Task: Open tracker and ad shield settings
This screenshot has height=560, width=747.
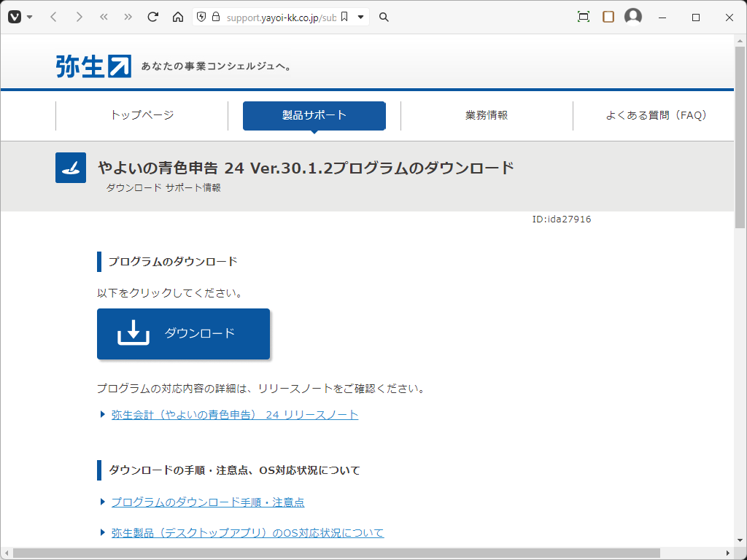Action: pos(201,17)
